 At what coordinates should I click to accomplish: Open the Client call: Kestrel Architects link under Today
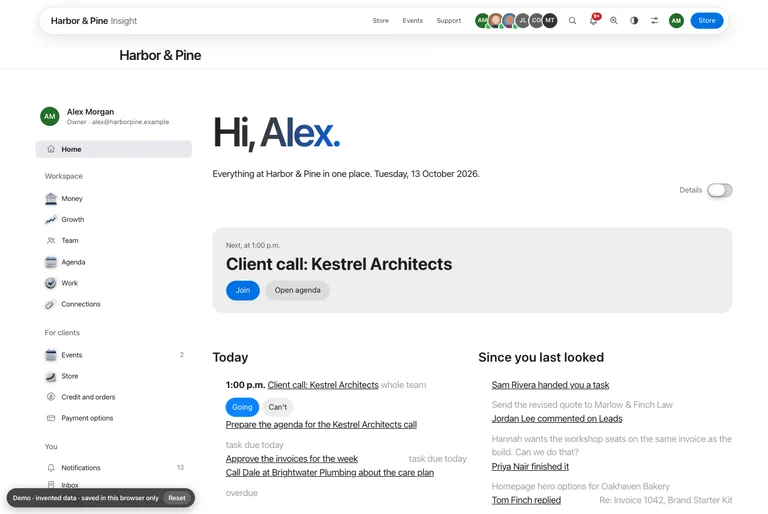point(323,385)
